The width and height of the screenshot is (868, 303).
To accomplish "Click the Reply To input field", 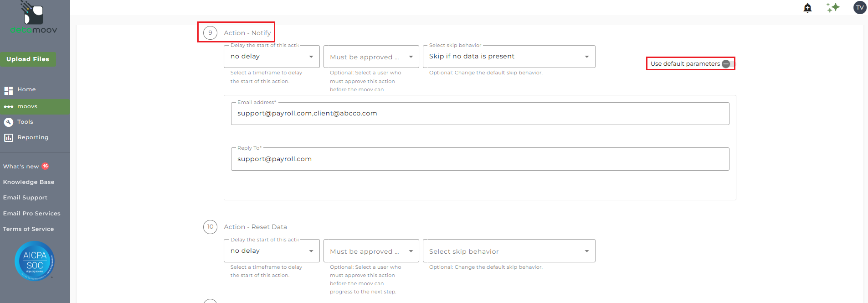I will pyautogui.click(x=480, y=159).
